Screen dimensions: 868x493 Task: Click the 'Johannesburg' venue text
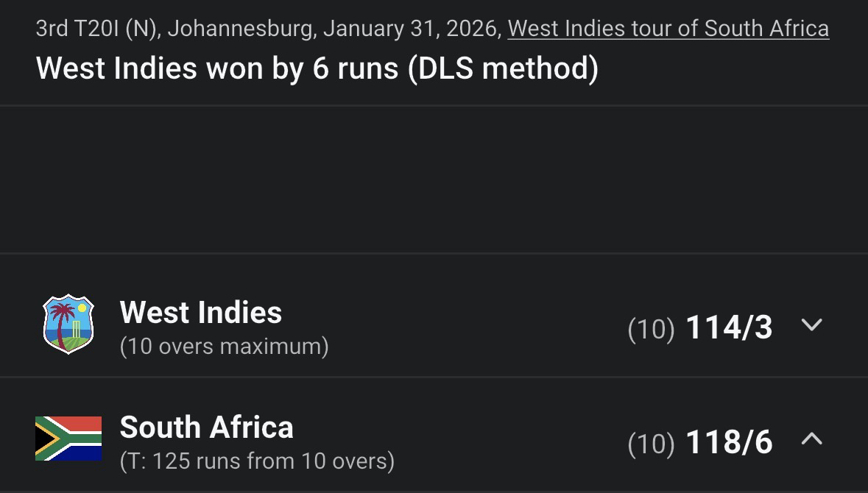(241, 29)
